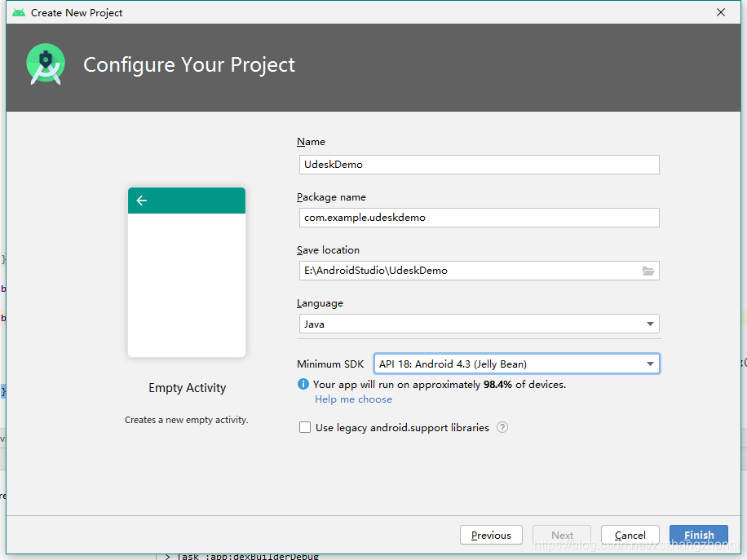747x560 pixels.
Task: Click the 'Save location' field label
Action: (329, 250)
